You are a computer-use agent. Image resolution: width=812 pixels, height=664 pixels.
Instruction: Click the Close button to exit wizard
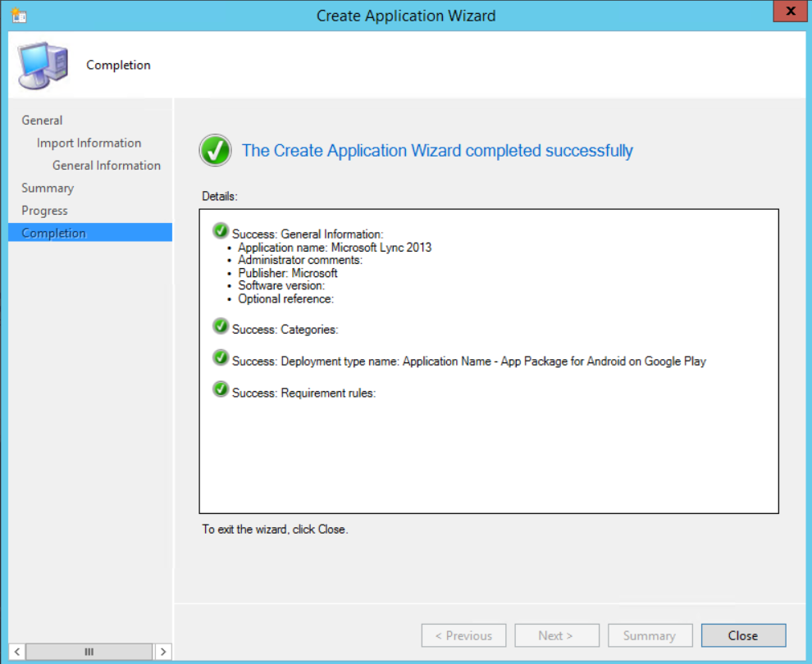(742, 635)
